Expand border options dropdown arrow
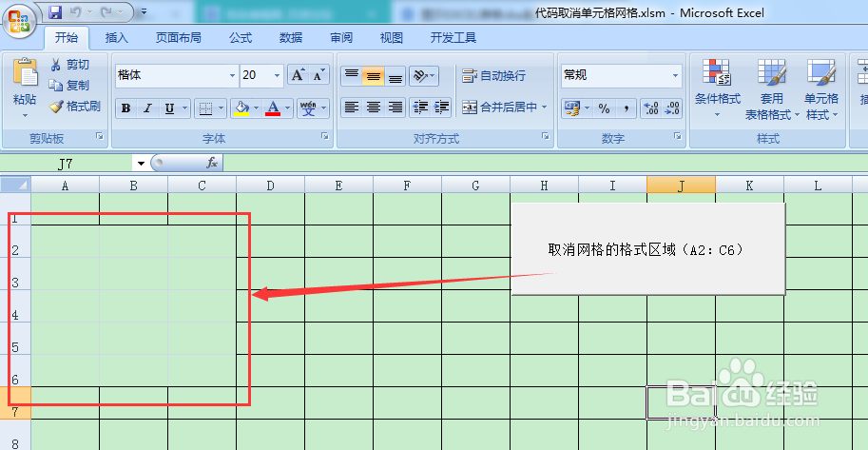The width and height of the screenshot is (868, 450). [222, 108]
